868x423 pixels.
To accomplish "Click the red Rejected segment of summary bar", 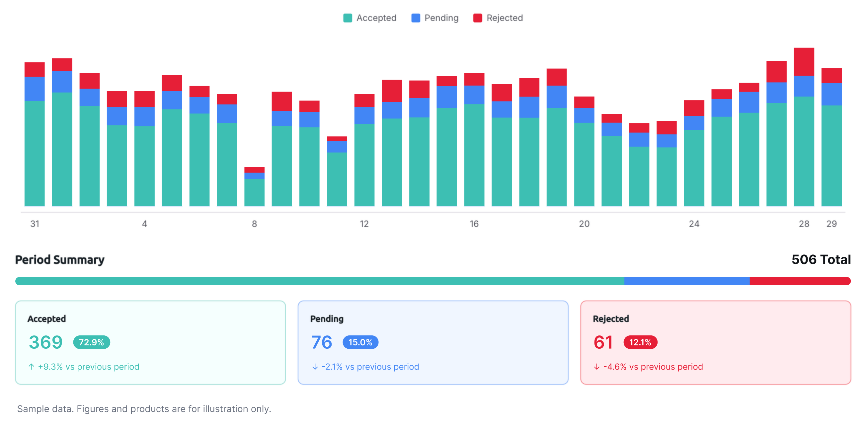I will tap(800, 281).
